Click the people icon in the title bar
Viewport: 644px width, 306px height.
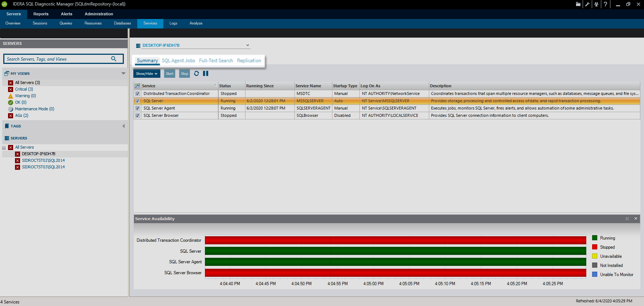596,4
